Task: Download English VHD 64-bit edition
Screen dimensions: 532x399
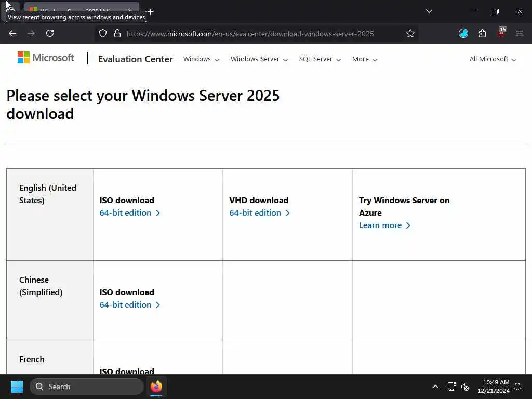Action: click(259, 212)
